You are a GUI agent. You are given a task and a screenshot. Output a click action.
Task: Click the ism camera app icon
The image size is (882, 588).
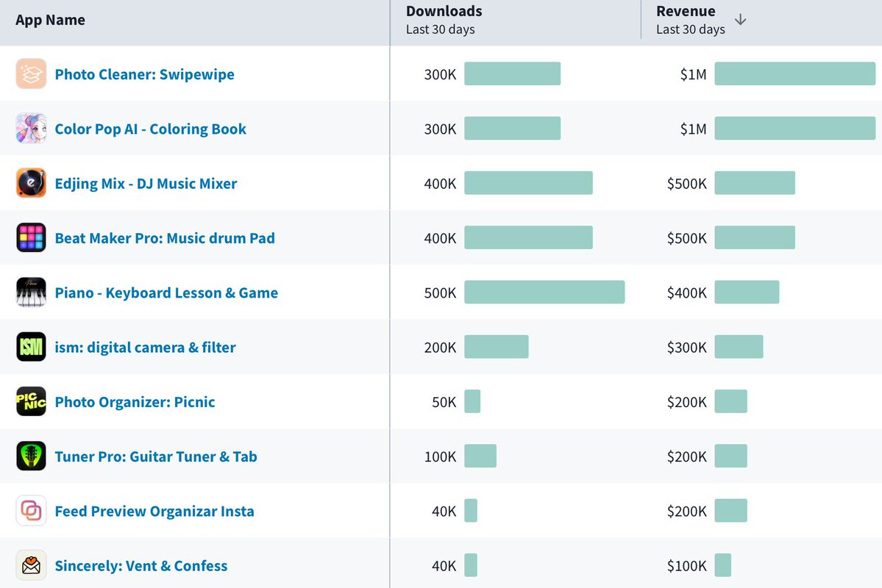point(31,347)
